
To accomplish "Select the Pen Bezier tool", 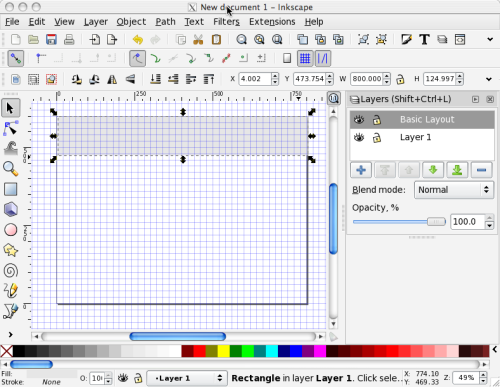I will tap(10, 311).
